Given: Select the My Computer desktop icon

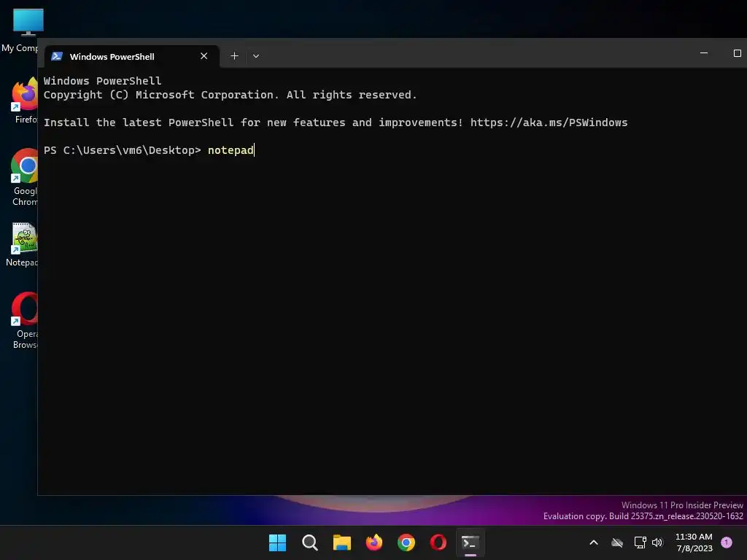Looking at the screenshot, I should point(21,29).
